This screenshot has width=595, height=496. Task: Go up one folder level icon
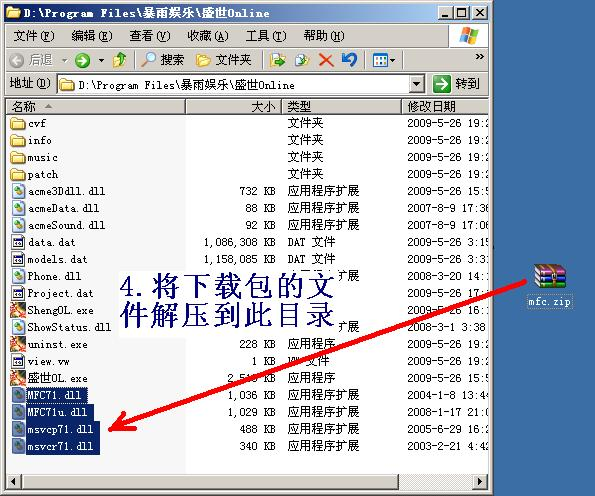coord(120,60)
